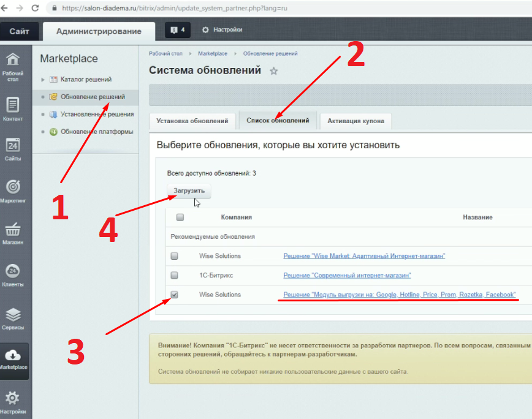Viewport: 532px width, 419px height.
Task: Check the Wise Market solution checkbox
Action: tap(175, 256)
